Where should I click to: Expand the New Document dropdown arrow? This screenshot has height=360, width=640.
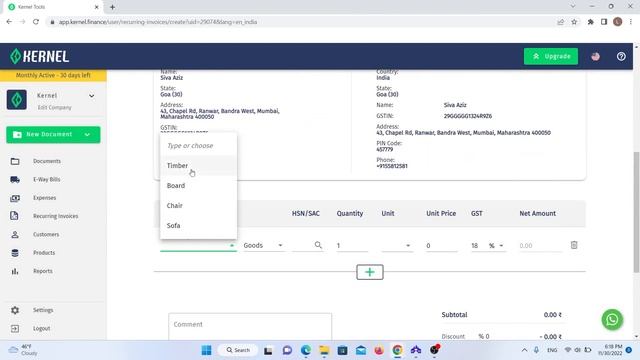pos(87,135)
